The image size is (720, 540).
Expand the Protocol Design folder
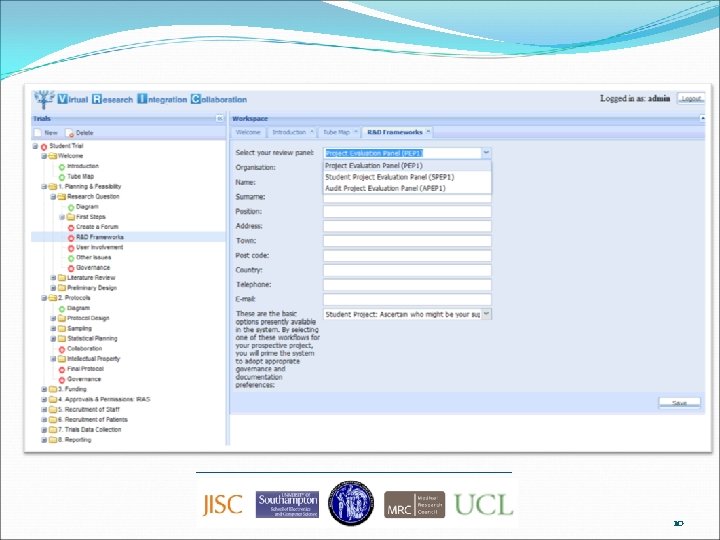(x=53, y=318)
